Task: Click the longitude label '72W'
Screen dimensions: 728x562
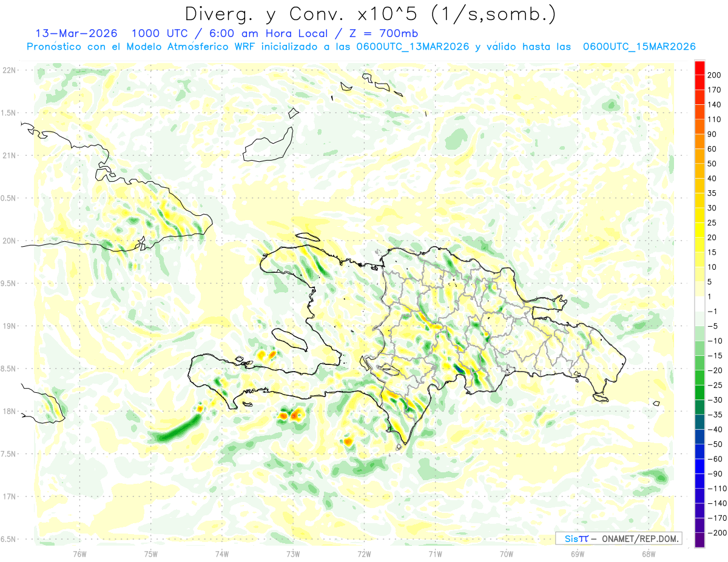Action: coord(364,554)
